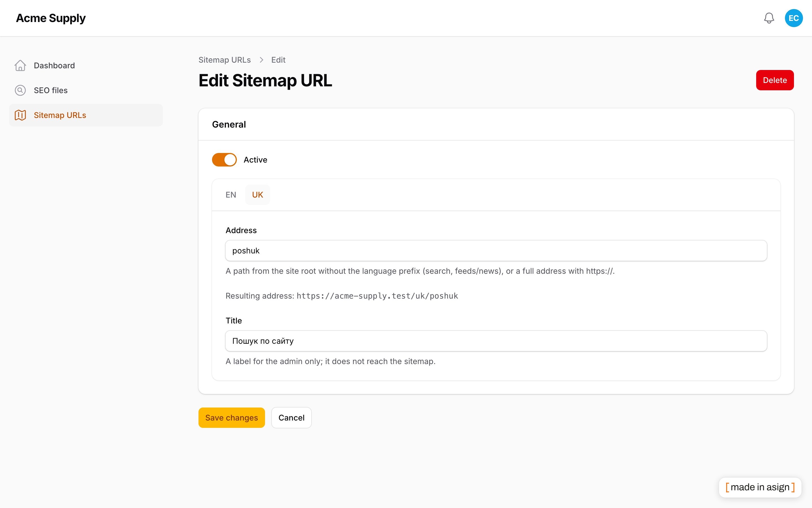
Task: Click the Active toggle label text
Action: (x=255, y=160)
